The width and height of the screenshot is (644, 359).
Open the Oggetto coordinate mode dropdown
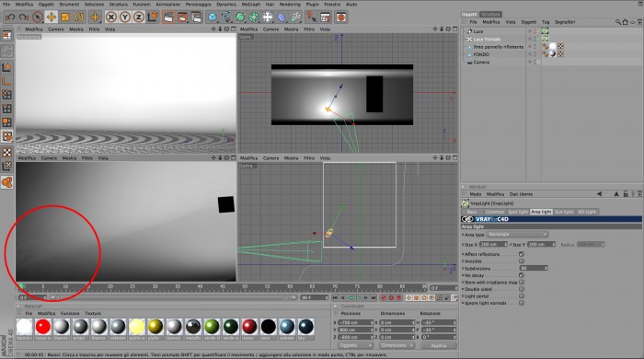coord(355,345)
